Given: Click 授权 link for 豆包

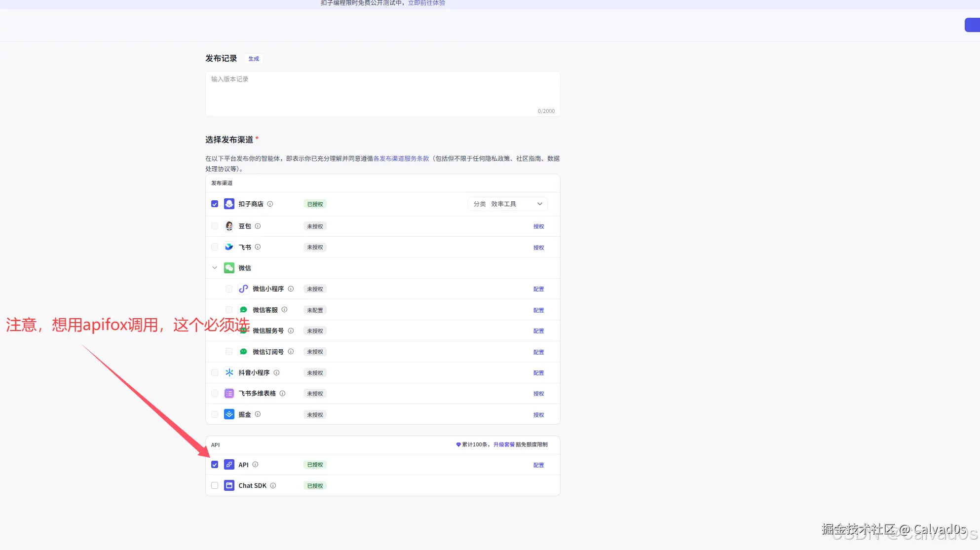Looking at the screenshot, I should [x=538, y=226].
